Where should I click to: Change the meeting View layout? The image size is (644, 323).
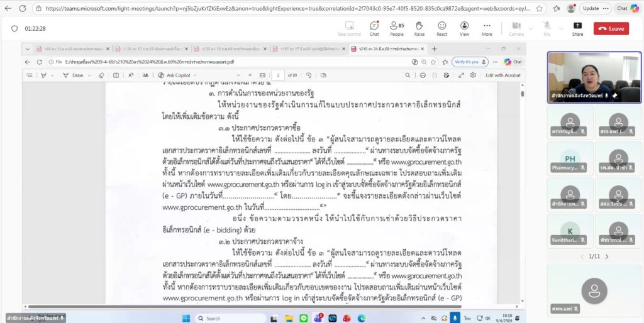(465, 28)
